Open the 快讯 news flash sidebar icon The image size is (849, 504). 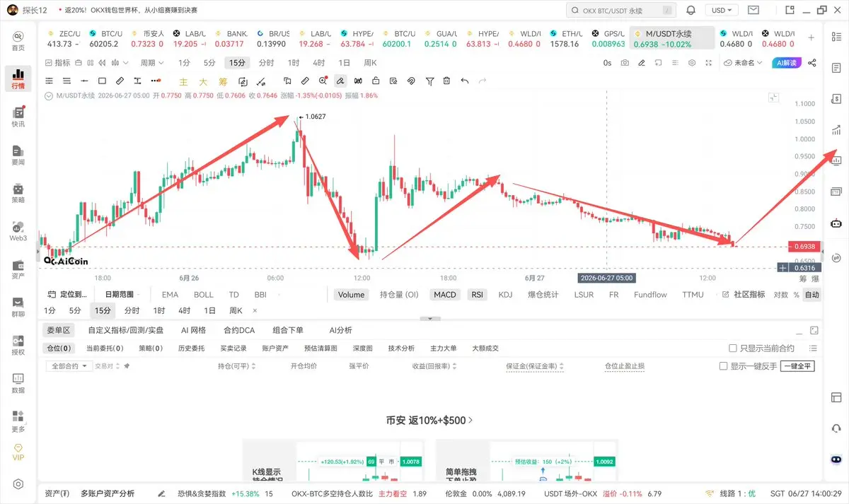point(18,117)
